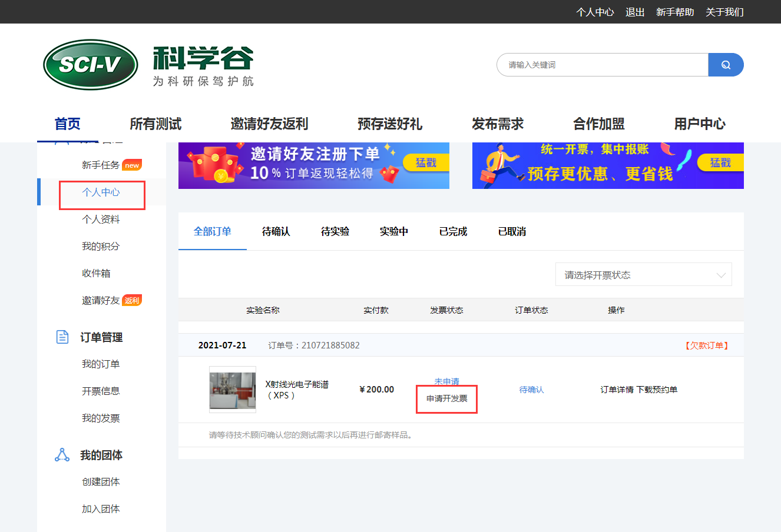Click the SCI-V green logo
Image resolution: width=781 pixels, height=532 pixels.
(90, 65)
